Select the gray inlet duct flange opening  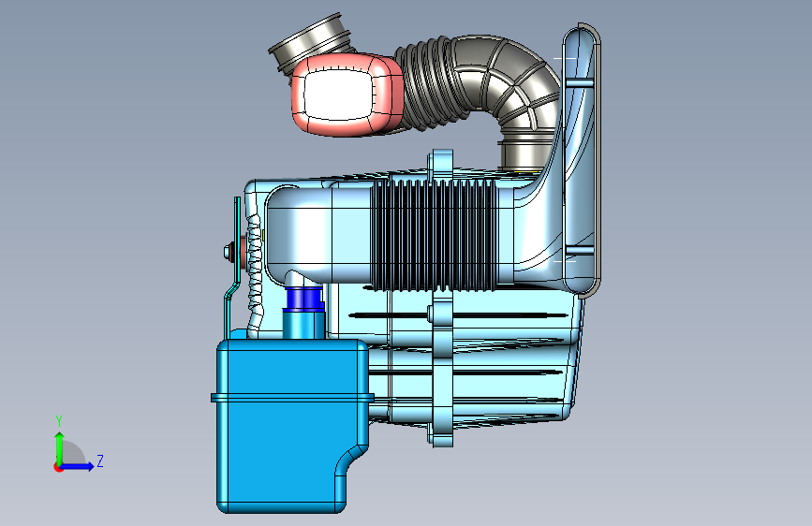[311, 42]
